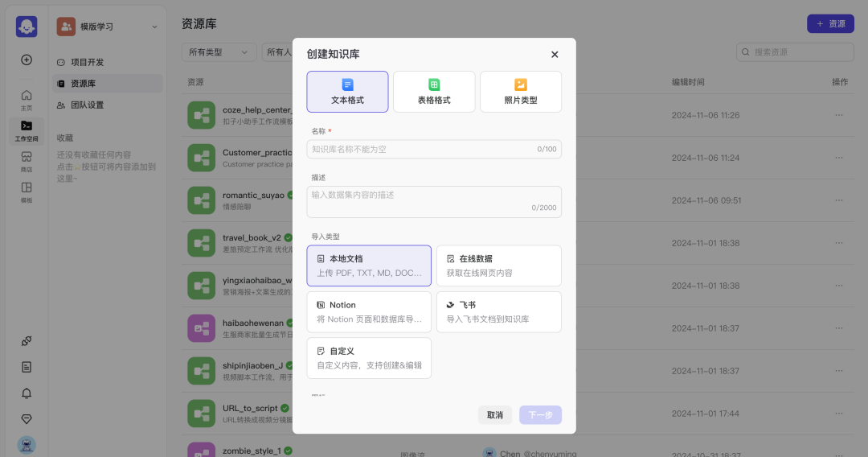Click the workflow icon for coze_help_center row
The width and height of the screenshot is (868, 457).
click(x=202, y=115)
